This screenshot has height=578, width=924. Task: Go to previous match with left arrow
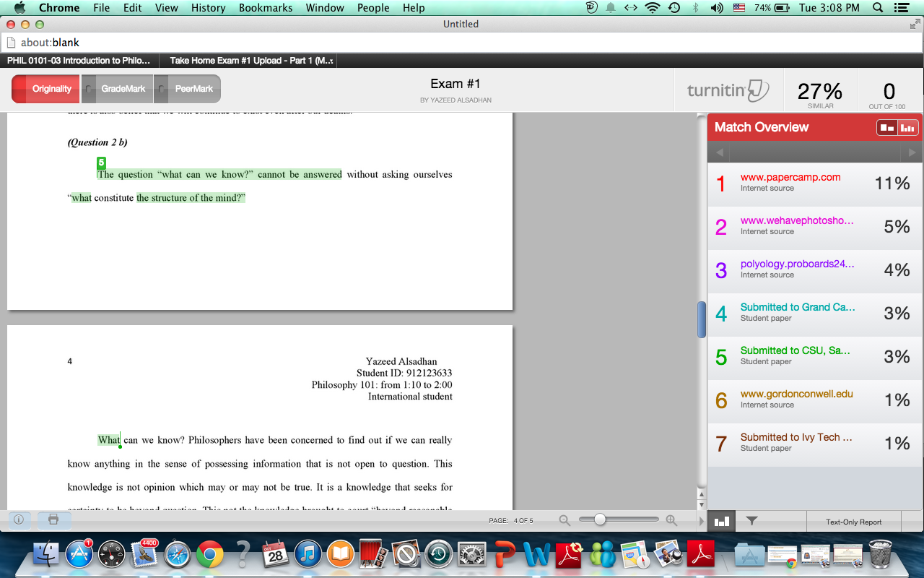click(719, 152)
